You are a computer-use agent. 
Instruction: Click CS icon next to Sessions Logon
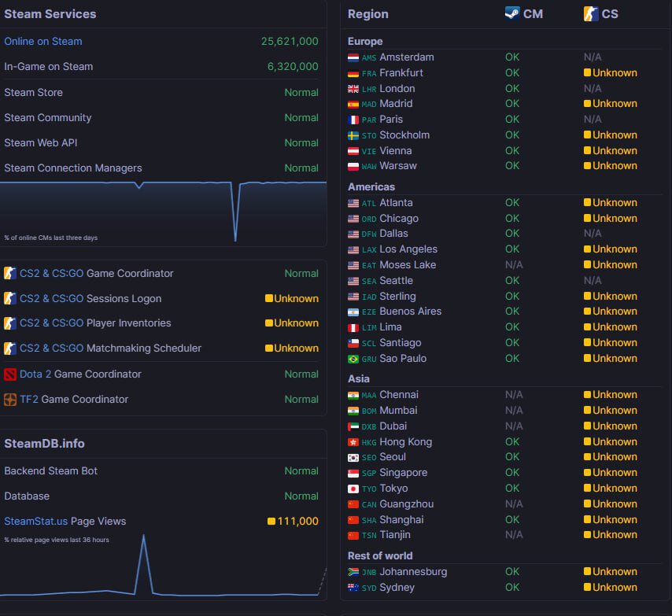pyautogui.click(x=10, y=299)
